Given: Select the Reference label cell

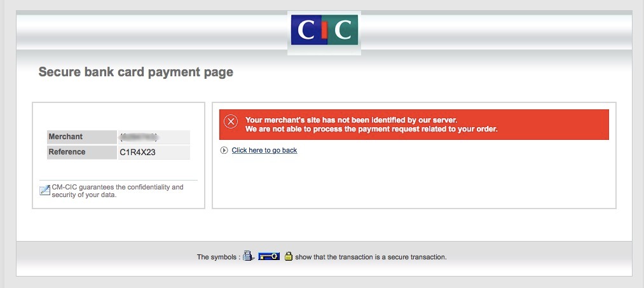Looking at the screenshot, I should pyautogui.click(x=82, y=152).
